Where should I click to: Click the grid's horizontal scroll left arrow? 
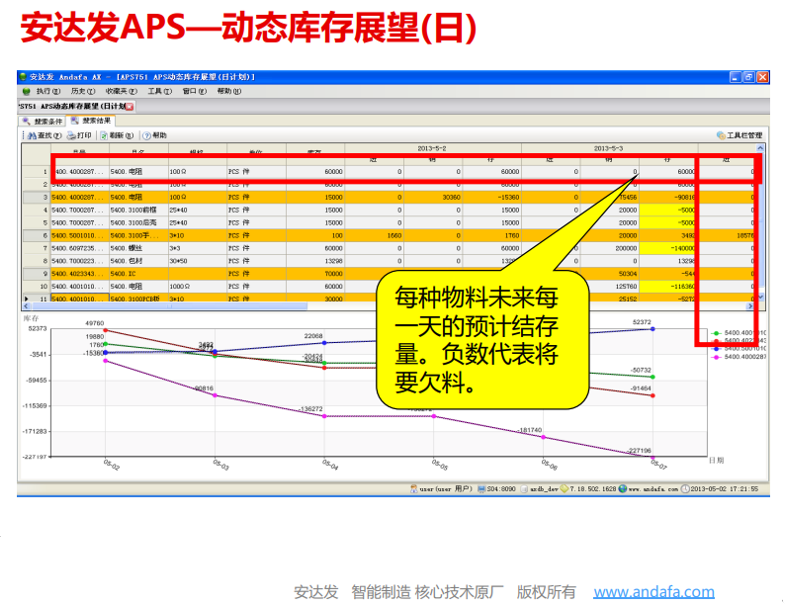pyautogui.click(x=26, y=306)
